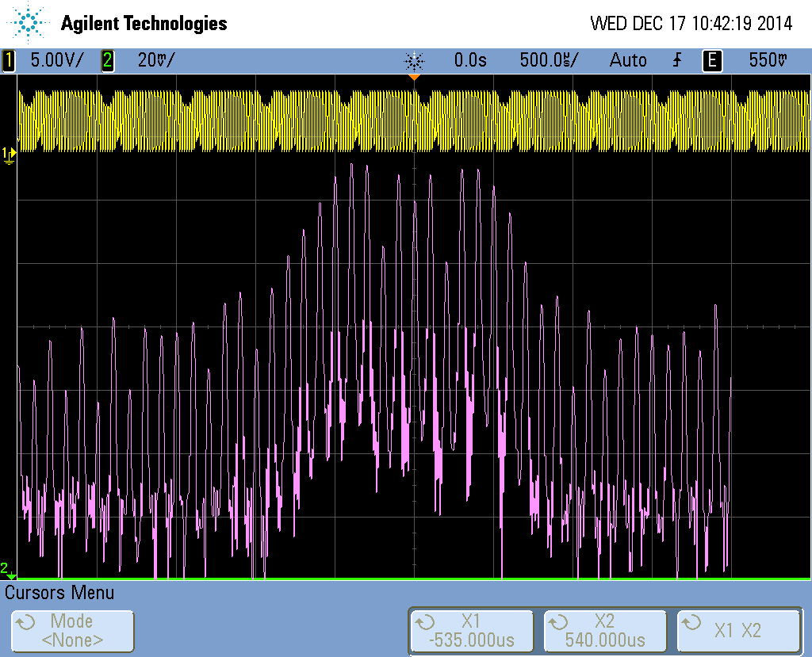
Task: Toggle the Auto trigger mode indicator
Action: point(627,60)
